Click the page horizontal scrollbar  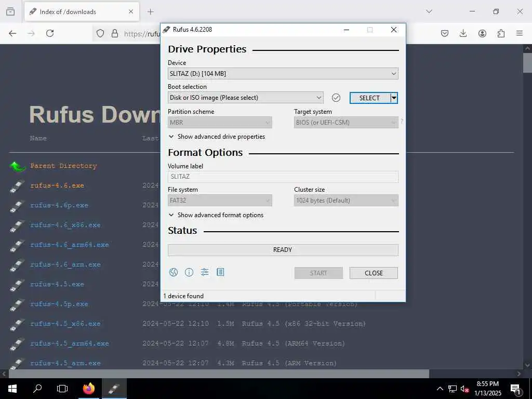pyautogui.click(x=219, y=374)
